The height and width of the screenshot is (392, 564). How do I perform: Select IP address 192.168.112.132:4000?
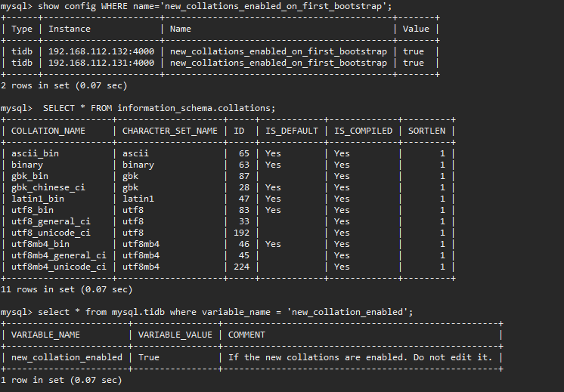coord(101,51)
